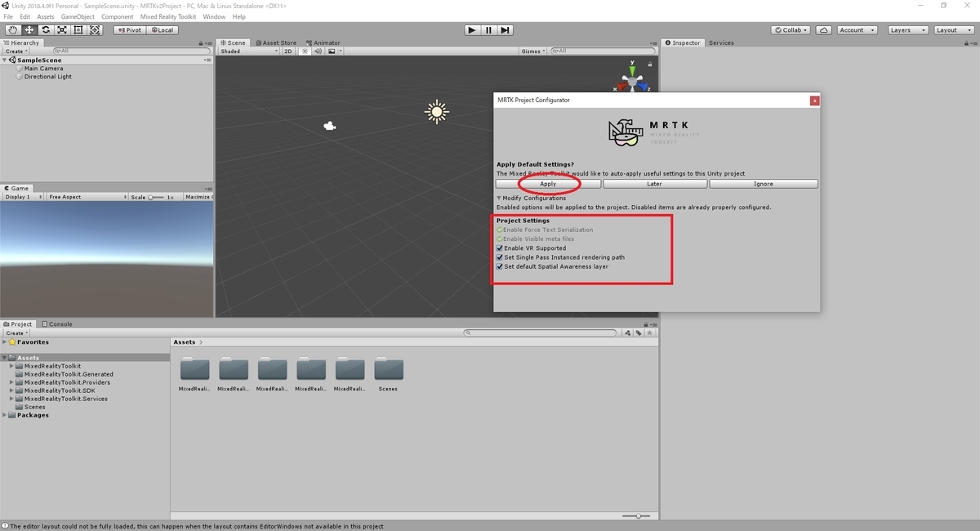Start Play mode with Play button
Viewport: 980px width, 531px height.
coord(472,30)
